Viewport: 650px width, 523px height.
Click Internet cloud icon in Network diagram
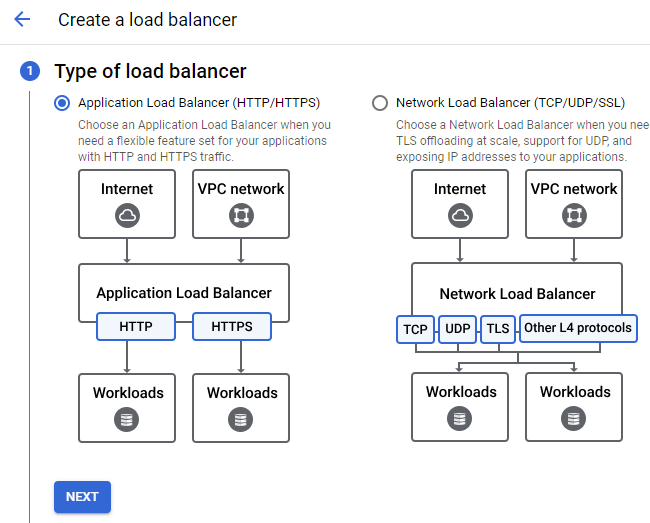pyautogui.click(x=460, y=215)
